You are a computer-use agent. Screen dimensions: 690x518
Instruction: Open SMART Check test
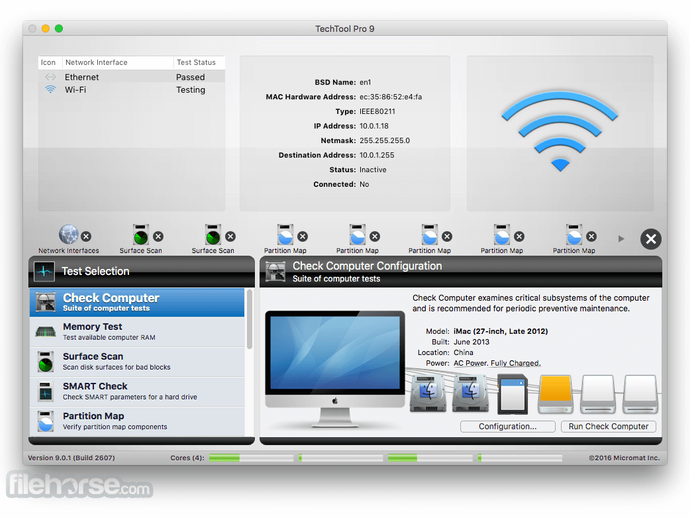click(x=137, y=391)
